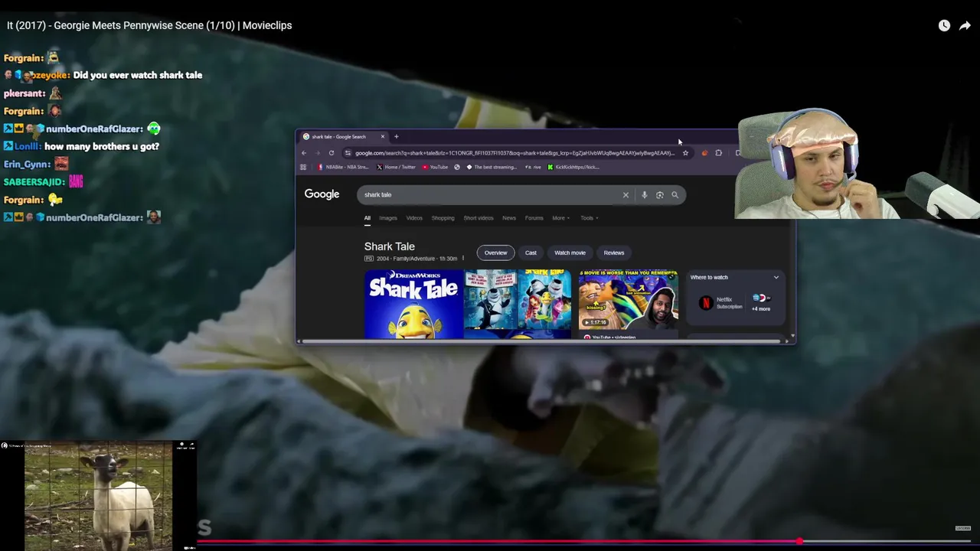Click username pkersant in chat
This screenshot has height=551, width=980.
(24, 93)
